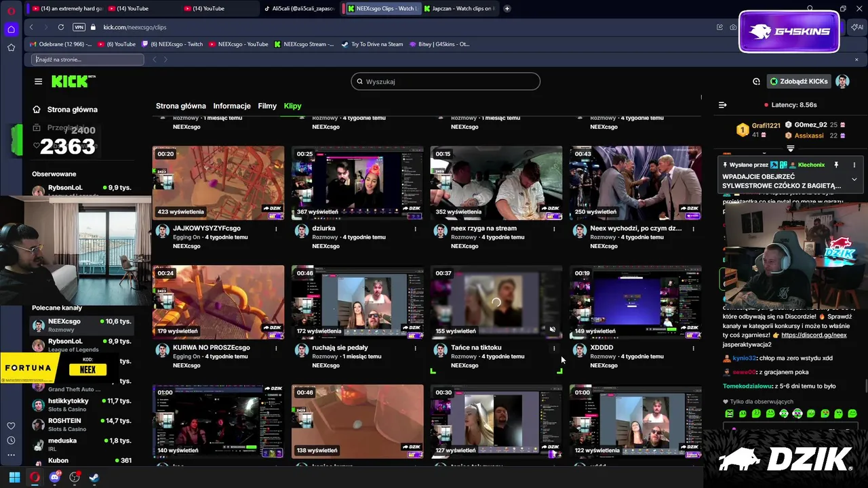The height and width of the screenshot is (488, 868).
Task: Toggle the VPN badge in address bar
Action: [79, 27]
